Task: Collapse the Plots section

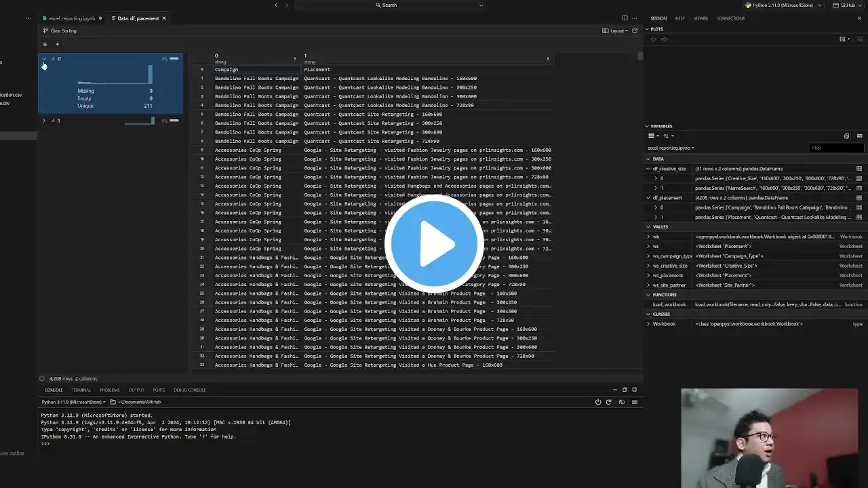Action: [x=648, y=29]
